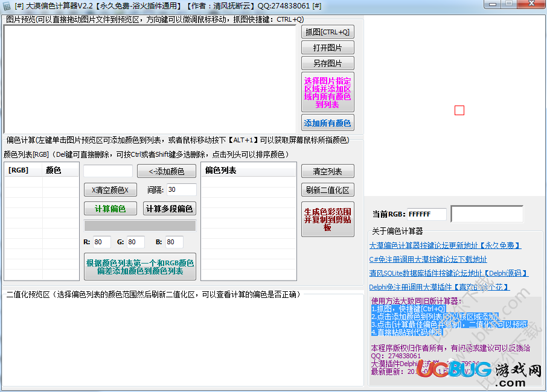Open C#免注册调用大漠按键论坛下载地址 link
This screenshot has height=392, width=547.
tap(428, 259)
